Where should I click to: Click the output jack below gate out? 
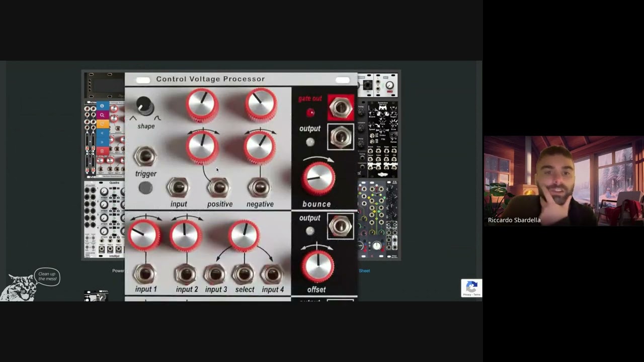[341, 136]
